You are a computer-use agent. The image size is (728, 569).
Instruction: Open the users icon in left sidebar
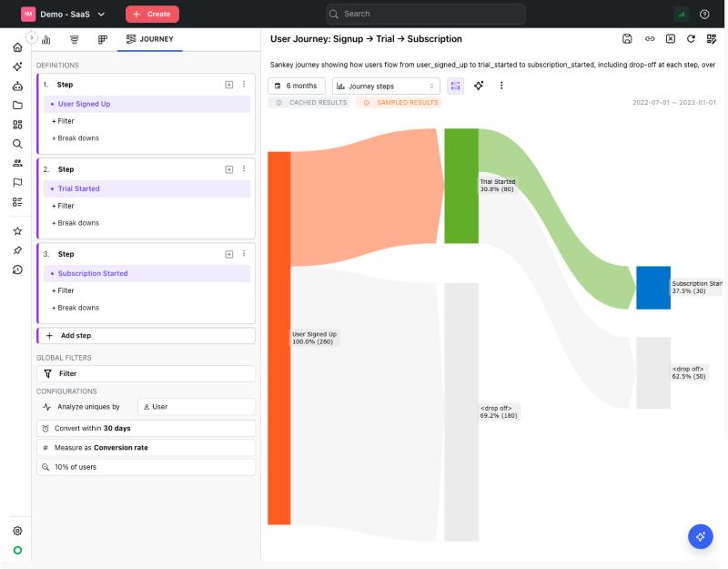(17, 163)
